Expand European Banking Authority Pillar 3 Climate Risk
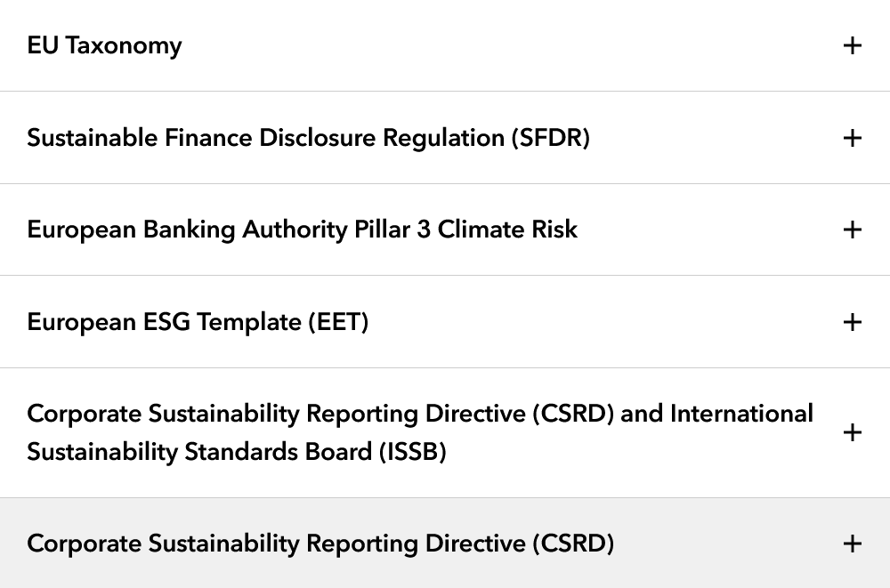The height and width of the screenshot is (588, 890). [302, 230]
